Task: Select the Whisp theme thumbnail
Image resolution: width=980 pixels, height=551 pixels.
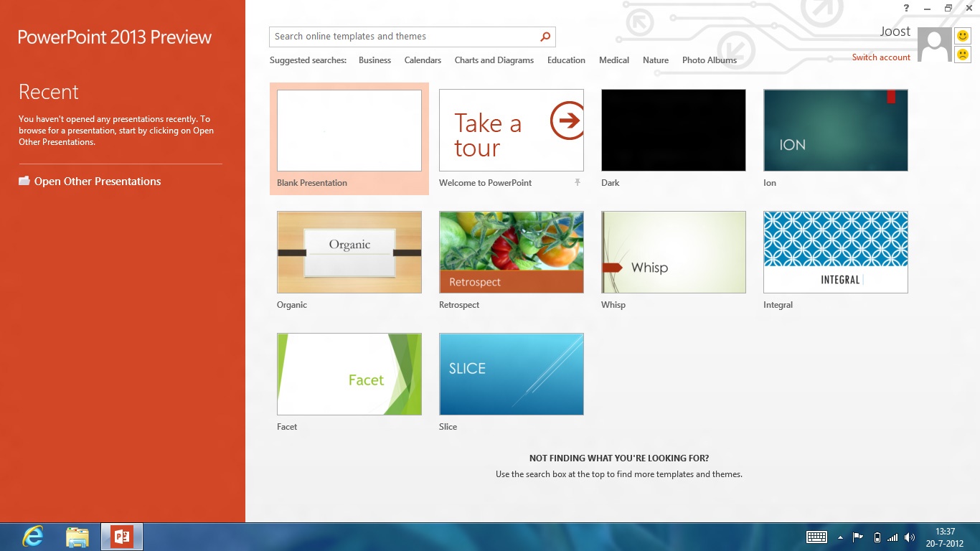Action: click(x=674, y=253)
